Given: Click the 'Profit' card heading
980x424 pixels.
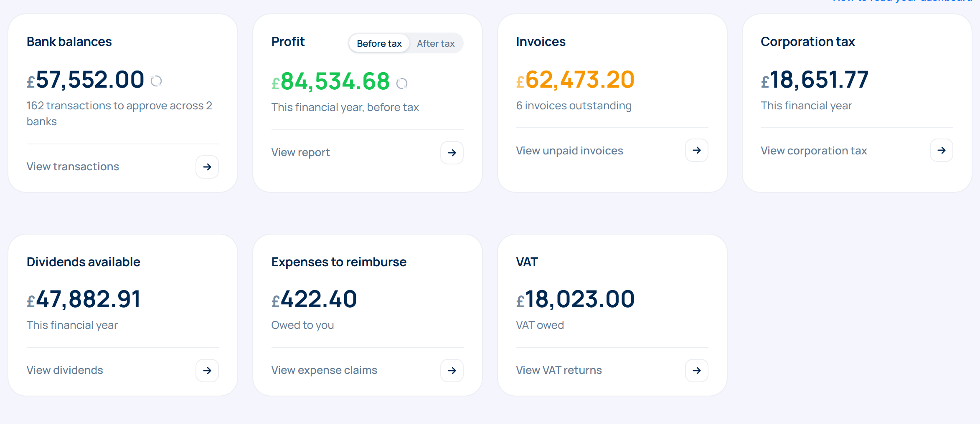Looking at the screenshot, I should click(288, 42).
